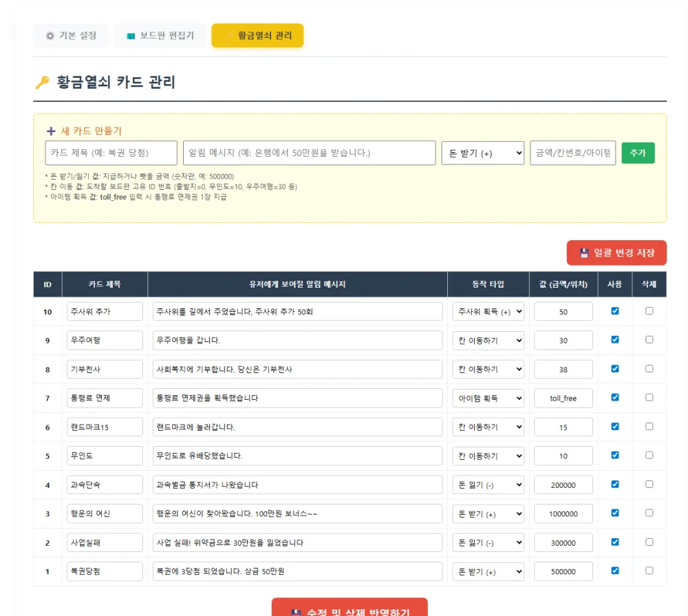Click the key icon beside 황금열쇠 카드 관리
This screenshot has height=616, width=688.
(43, 82)
